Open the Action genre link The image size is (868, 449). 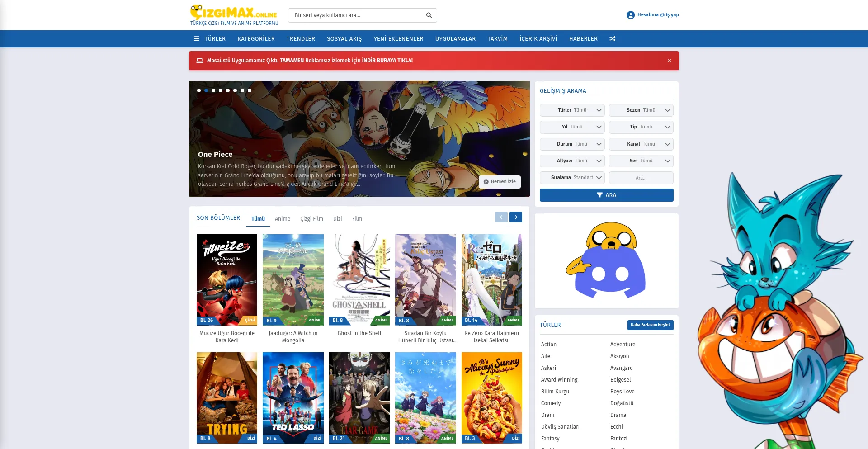pyautogui.click(x=549, y=345)
